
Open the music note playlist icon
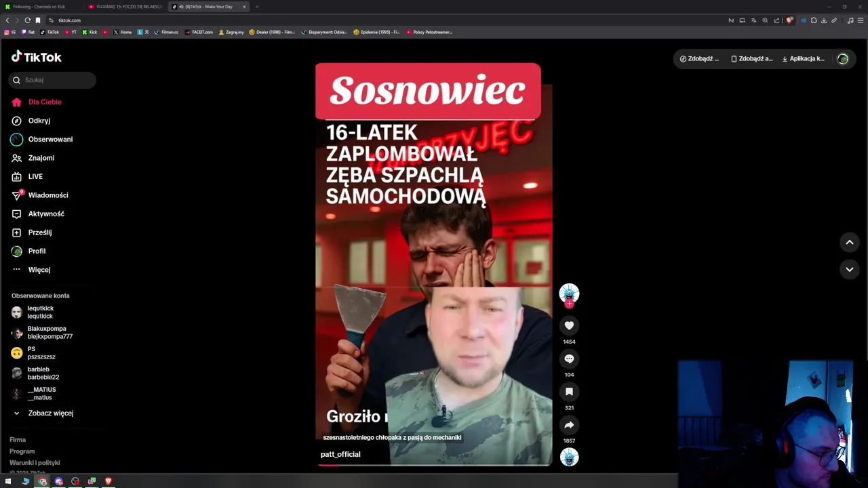pos(850,20)
